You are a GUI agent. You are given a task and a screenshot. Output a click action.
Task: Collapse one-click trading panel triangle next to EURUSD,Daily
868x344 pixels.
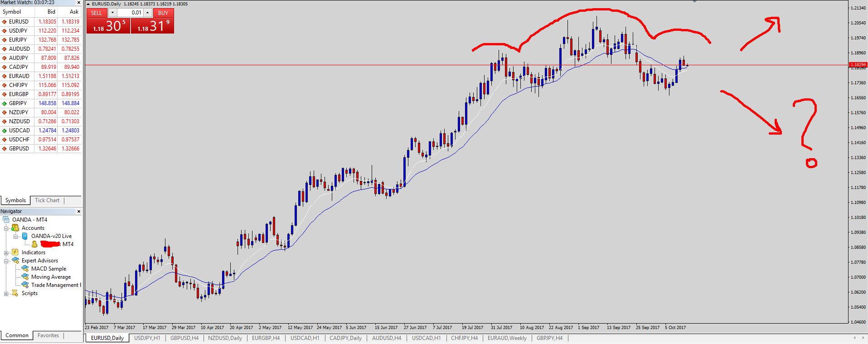pyautogui.click(x=88, y=4)
